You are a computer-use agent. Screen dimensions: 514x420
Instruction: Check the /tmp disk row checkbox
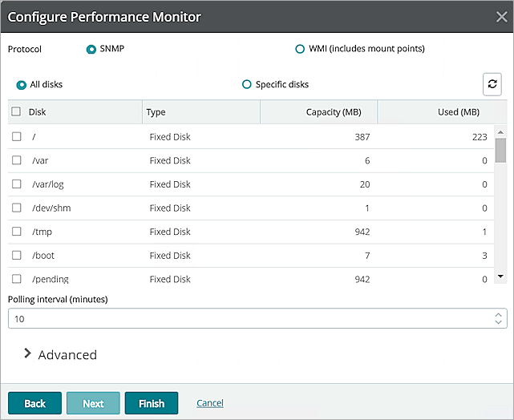click(x=16, y=232)
